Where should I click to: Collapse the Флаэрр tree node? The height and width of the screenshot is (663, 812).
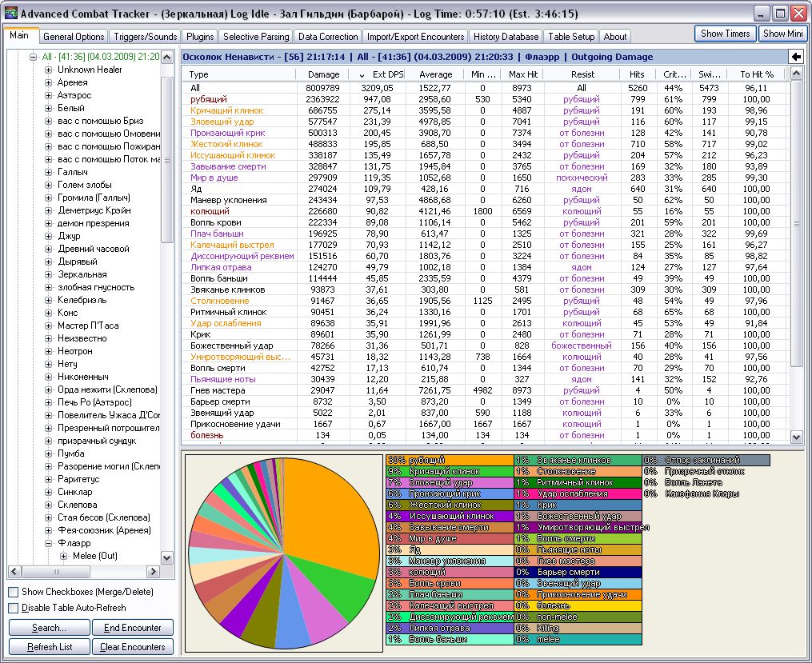48,544
